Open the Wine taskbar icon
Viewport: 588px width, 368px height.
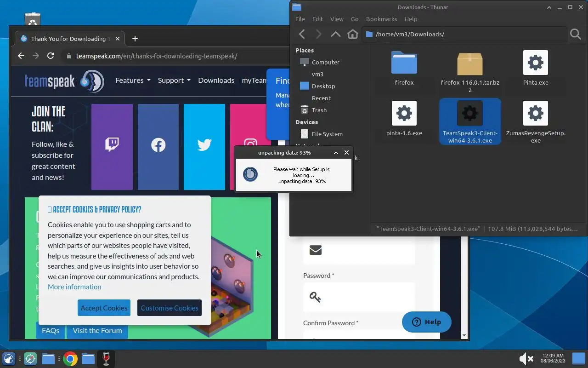(x=106, y=359)
